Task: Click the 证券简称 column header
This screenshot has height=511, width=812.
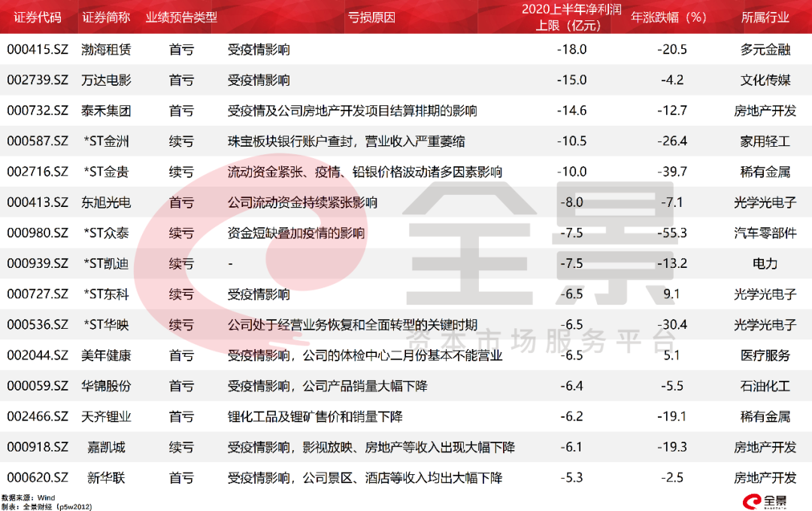Action: [x=106, y=17]
